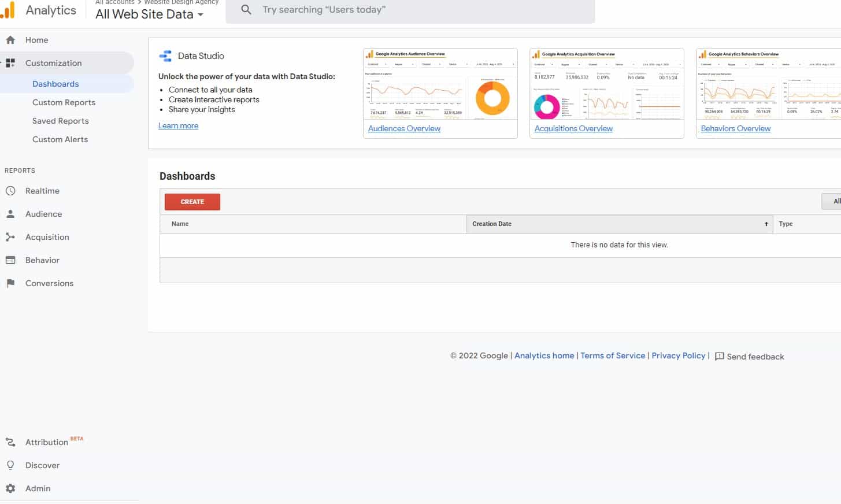
Task: Click the Customization grid icon
Action: click(10, 63)
